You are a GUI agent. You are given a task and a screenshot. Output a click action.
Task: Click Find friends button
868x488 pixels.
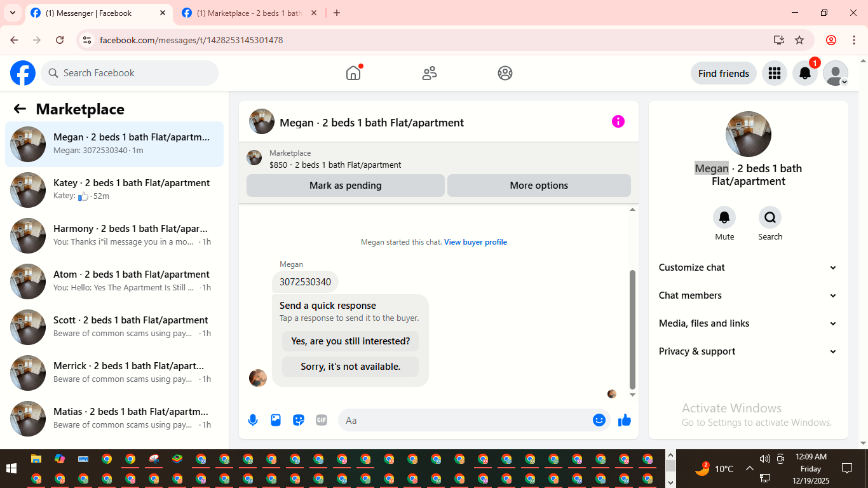click(724, 73)
